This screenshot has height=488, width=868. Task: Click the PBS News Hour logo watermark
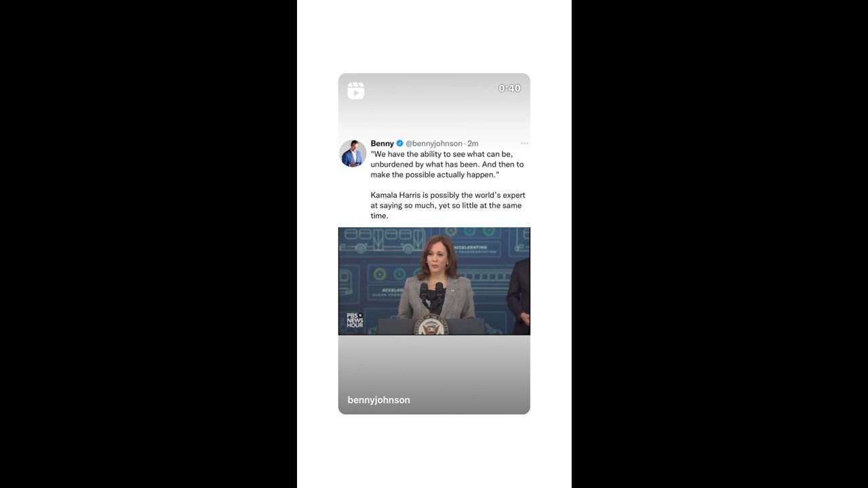click(x=355, y=320)
